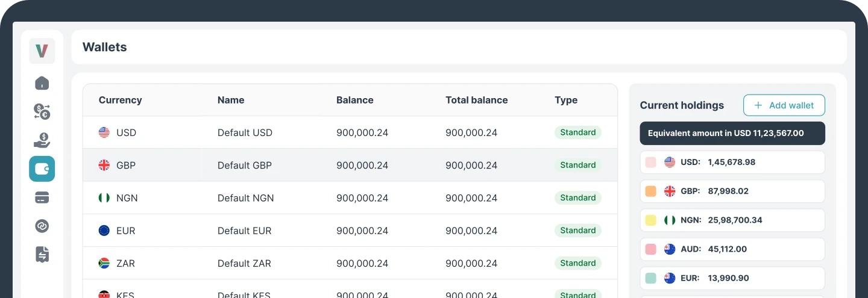This screenshot has height=298, width=868.
Task: Select the Default EUR wallet name
Action: (245, 231)
